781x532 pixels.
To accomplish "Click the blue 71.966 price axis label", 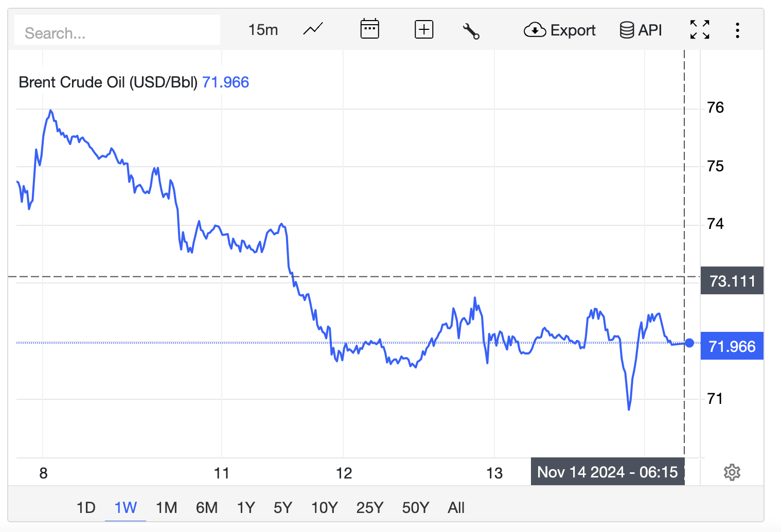I will (x=732, y=346).
